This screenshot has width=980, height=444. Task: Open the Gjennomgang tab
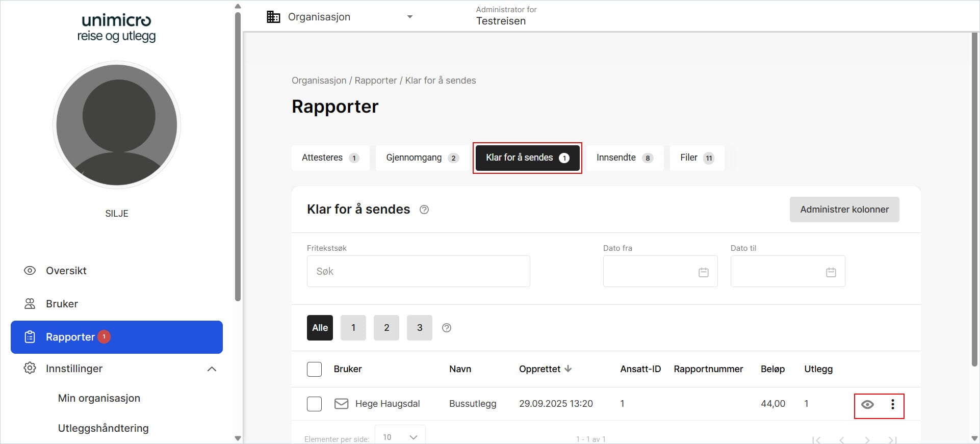pos(422,158)
